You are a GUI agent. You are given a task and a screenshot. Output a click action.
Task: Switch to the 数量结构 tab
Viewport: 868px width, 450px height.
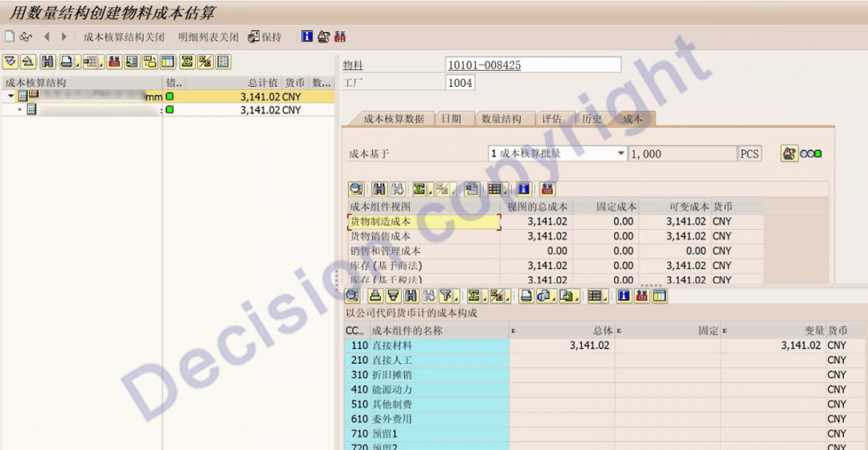pyautogui.click(x=501, y=119)
